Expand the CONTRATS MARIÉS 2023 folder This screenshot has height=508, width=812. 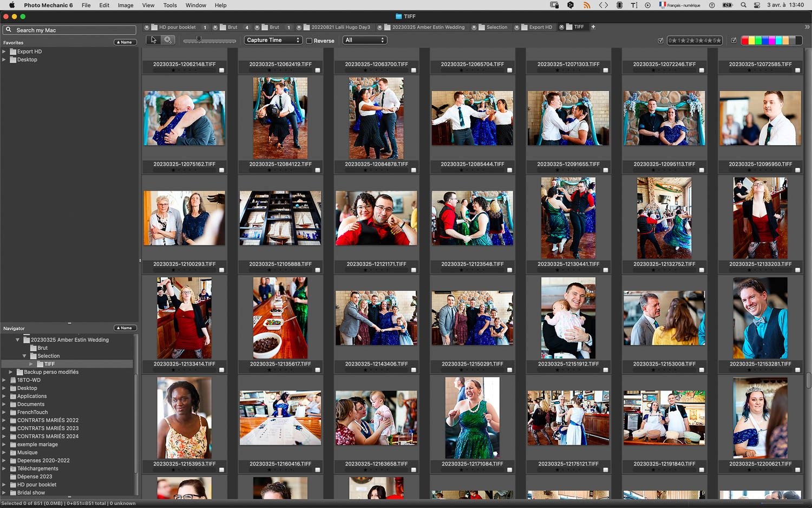(x=4, y=428)
